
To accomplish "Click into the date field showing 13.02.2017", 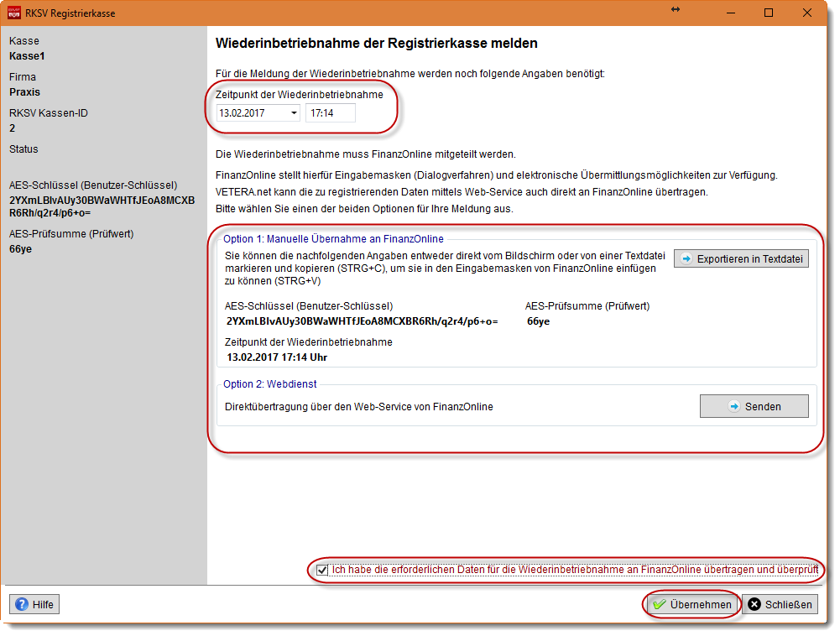I will pyautogui.click(x=250, y=113).
